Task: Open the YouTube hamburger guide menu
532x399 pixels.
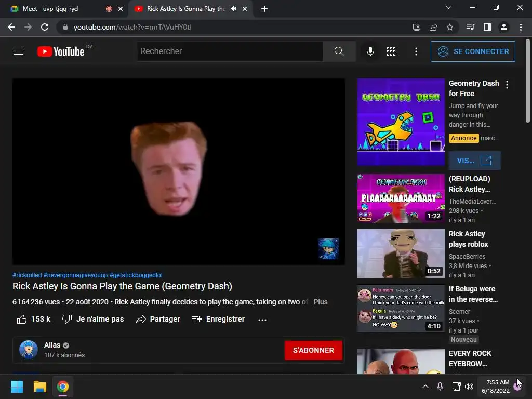Action: point(19,51)
